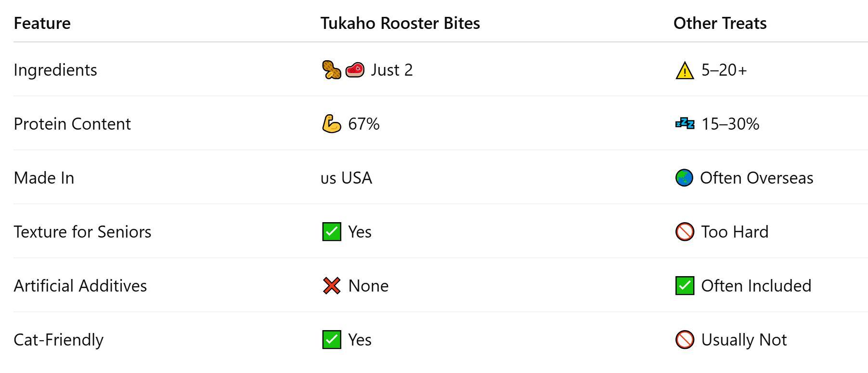The width and height of the screenshot is (868, 373).
Task: Click the yellow warning triangle icon
Action: click(684, 70)
